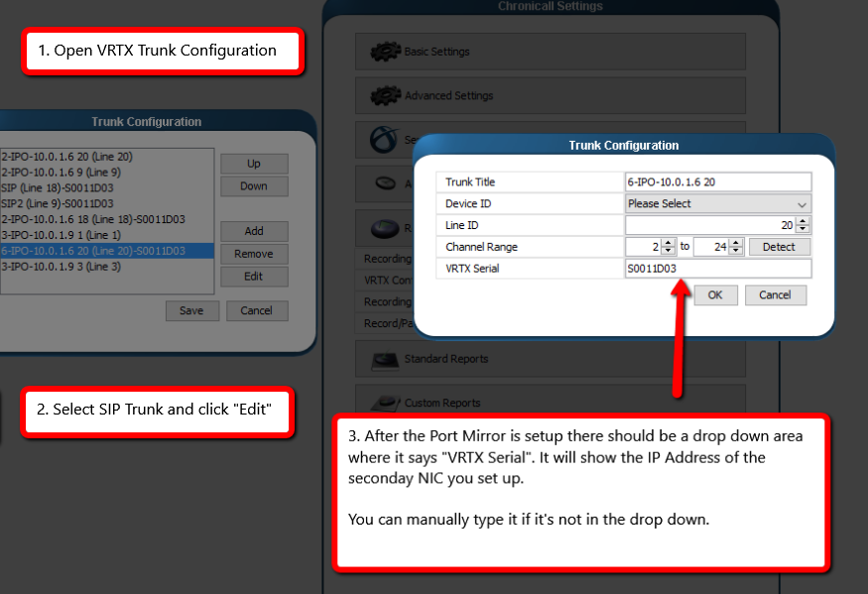Increase Channel Range end value
The width and height of the screenshot is (868, 594).
click(x=736, y=243)
